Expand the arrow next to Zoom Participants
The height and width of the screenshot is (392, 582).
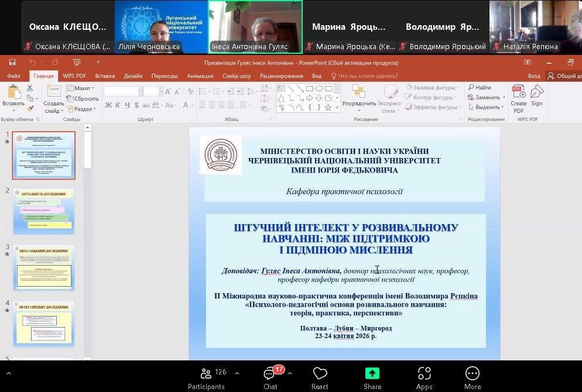237,373
